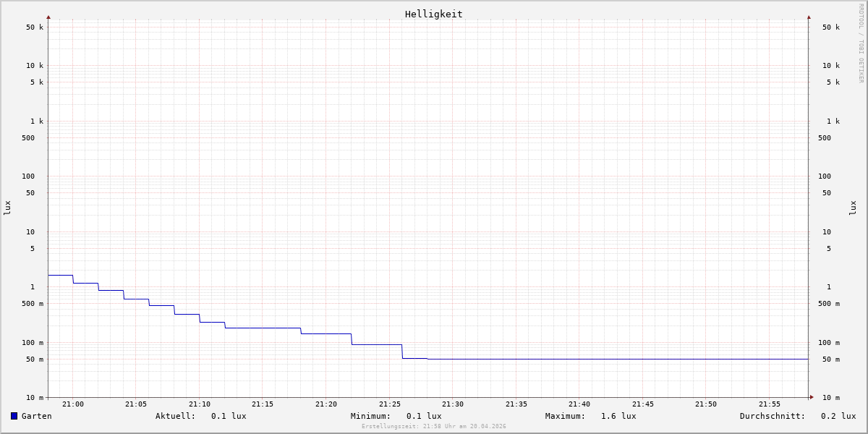This screenshot has width=868, height=434.
Task: Click the "1 k" label on right axis
Action: click(x=833, y=122)
